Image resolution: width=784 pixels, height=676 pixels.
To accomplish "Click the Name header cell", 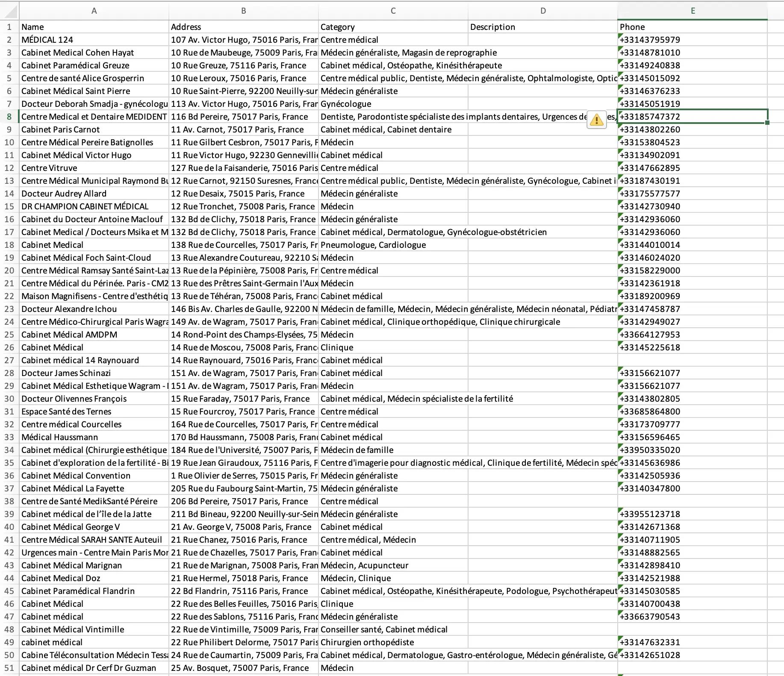I will coord(94,27).
